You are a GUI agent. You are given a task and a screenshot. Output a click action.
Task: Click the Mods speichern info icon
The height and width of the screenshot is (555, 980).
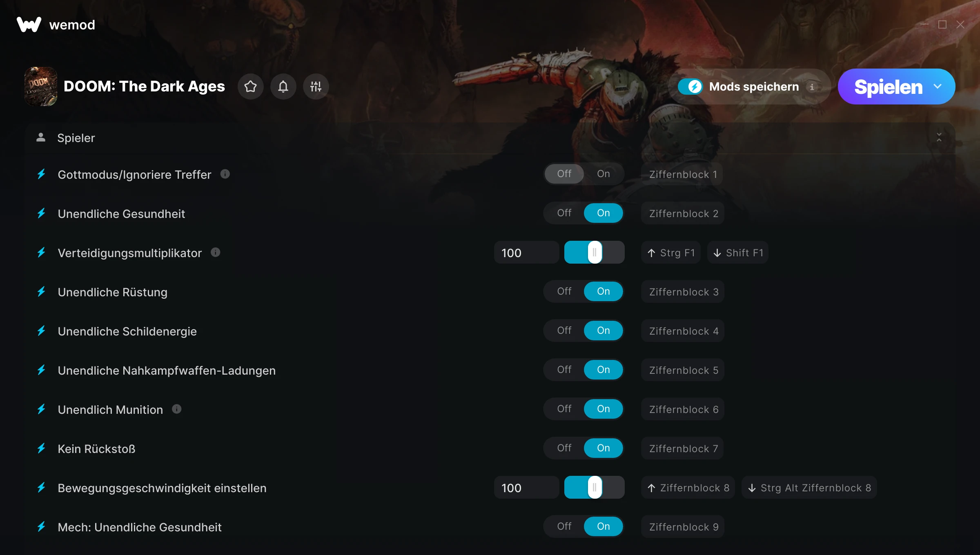point(812,87)
